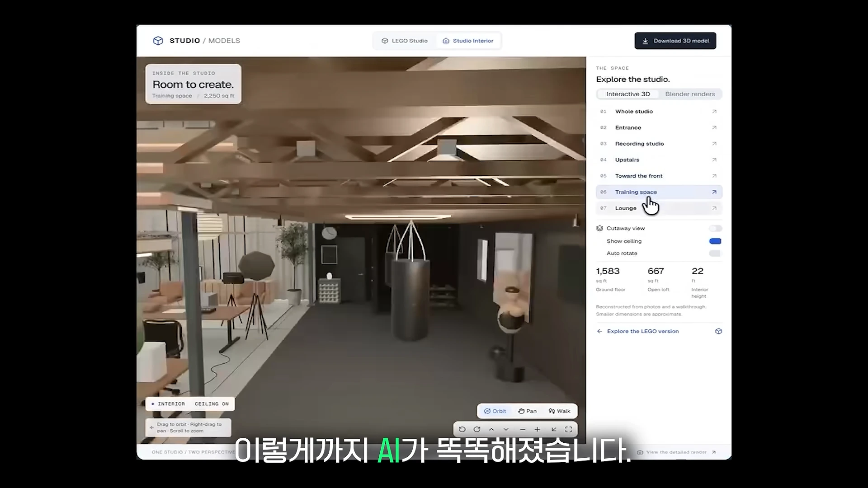Select Walk navigation mode

(559, 411)
